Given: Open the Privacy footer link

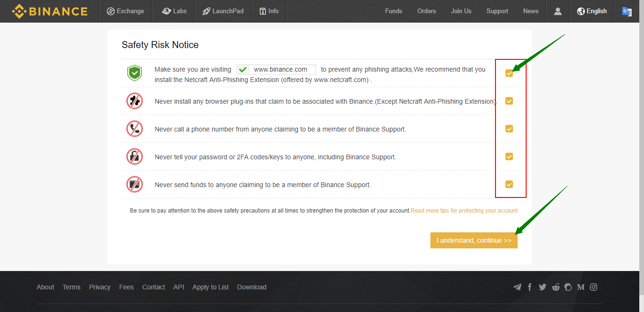Looking at the screenshot, I should [x=100, y=287].
